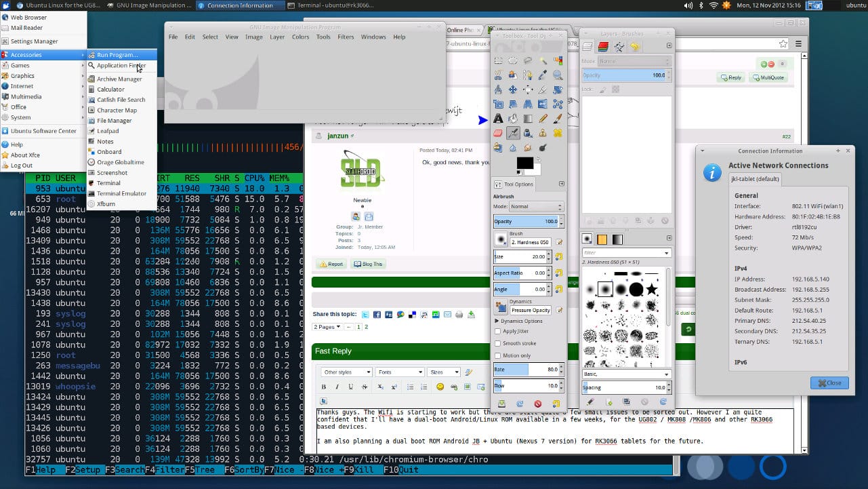Open the Layer menu in GIMP
This screenshot has width=868, height=489.
277,37
